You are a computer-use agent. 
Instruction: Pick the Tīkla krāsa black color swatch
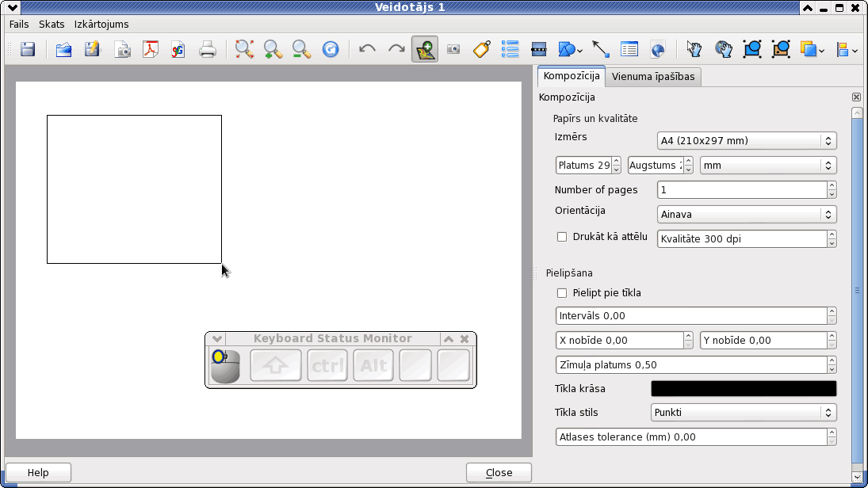coord(744,389)
